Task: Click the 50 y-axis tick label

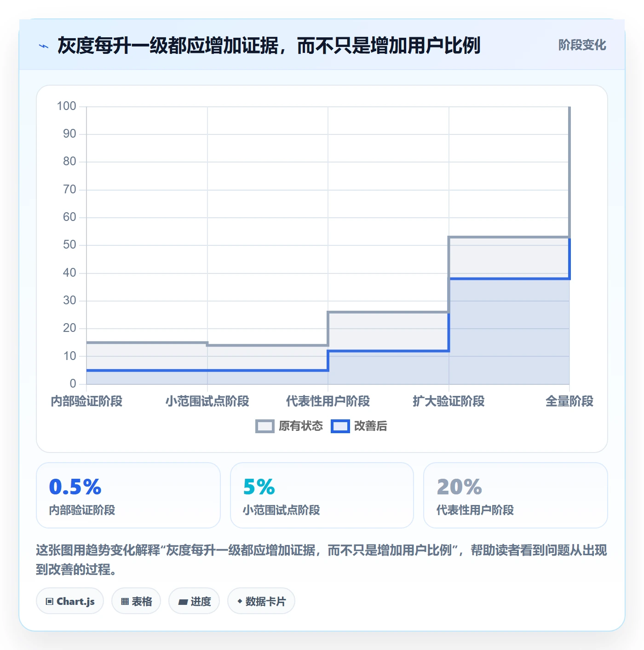Action: pos(69,245)
